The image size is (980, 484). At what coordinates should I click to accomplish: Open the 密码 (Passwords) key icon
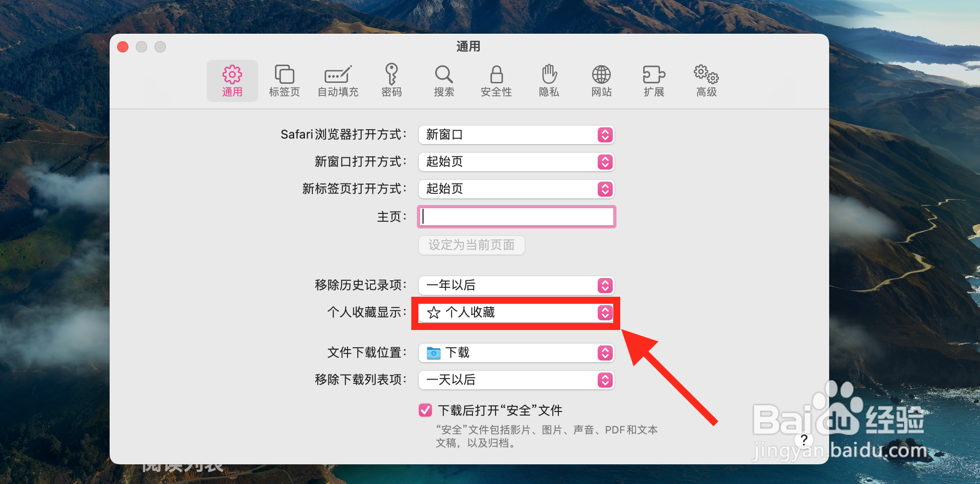point(392,81)
